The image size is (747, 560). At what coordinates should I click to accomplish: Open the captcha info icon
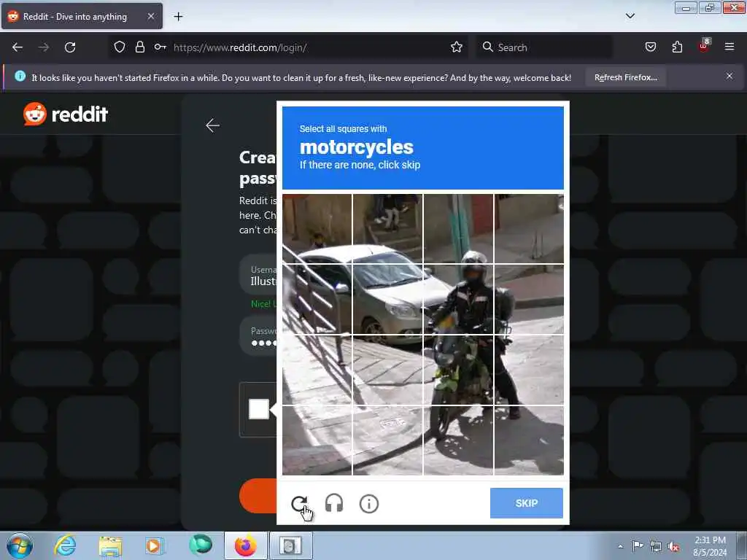point(368,503)
